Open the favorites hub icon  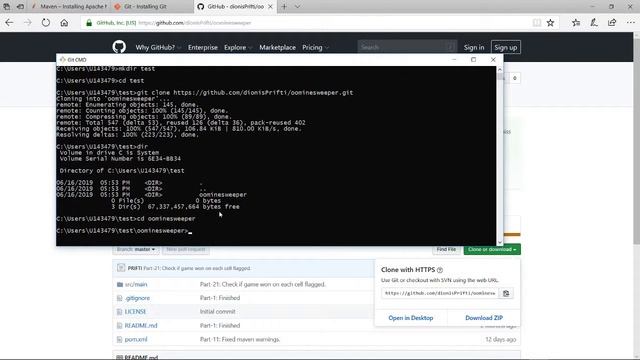point(576,23)
